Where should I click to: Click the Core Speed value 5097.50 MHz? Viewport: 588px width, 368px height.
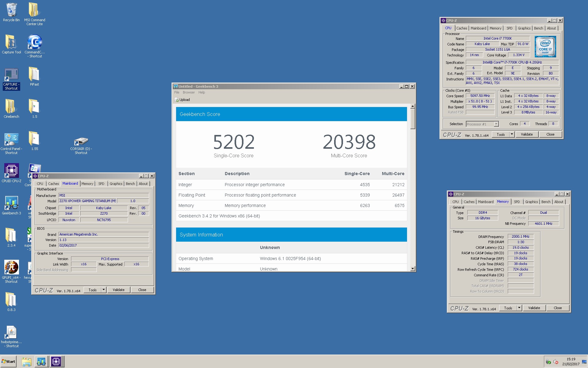pyautogui.click(x=480, y=96)
